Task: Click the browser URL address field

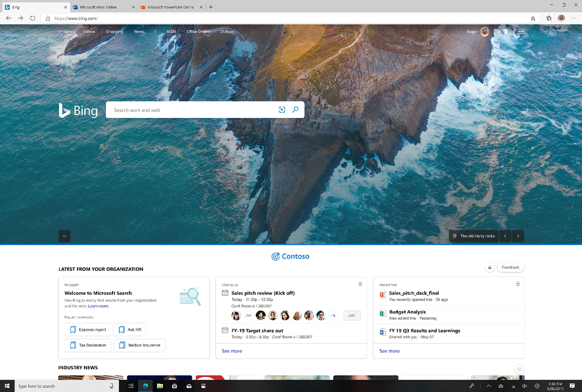Action: click(290, 18)
